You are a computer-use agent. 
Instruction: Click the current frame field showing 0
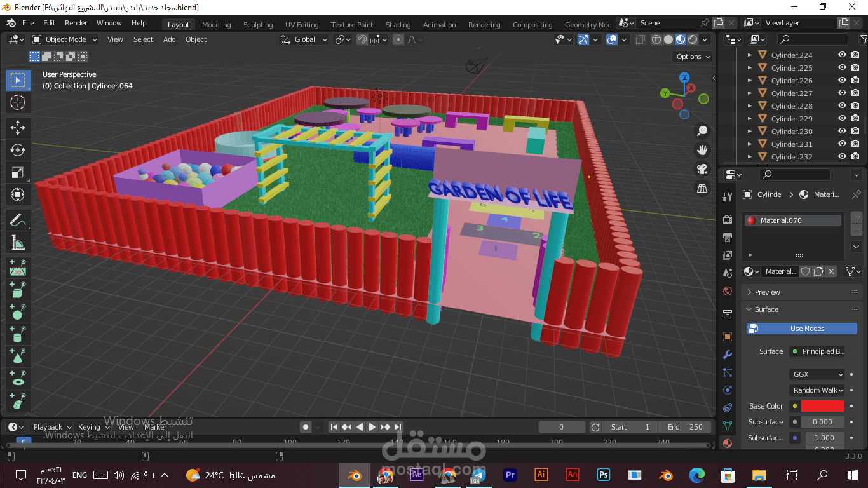click(x=562, y=427)
